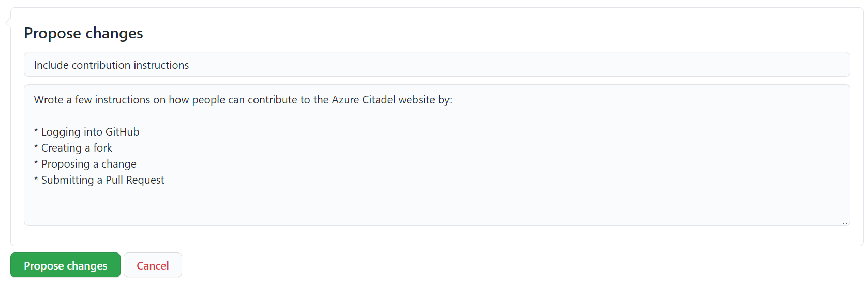
Task: Click the word 'website' in the description
Action: [416, 100]
